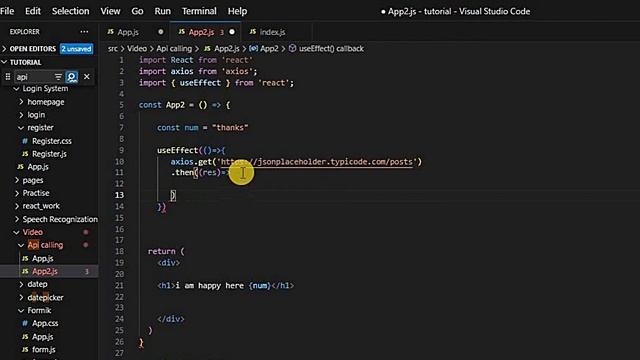640x360 pixels.
Task: Open the View menu
Action: coord(110,11)
